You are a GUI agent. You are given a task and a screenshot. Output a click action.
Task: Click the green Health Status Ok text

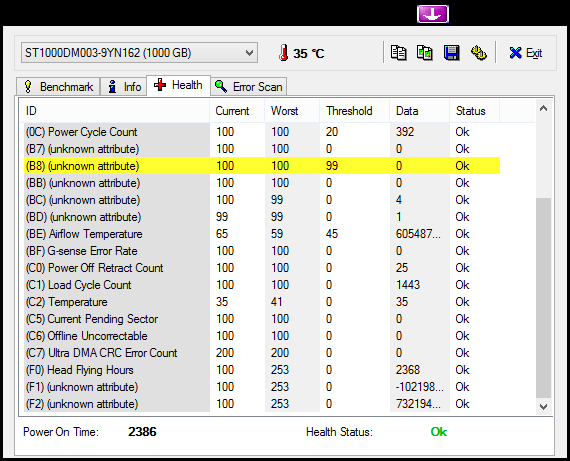(439, 432)
